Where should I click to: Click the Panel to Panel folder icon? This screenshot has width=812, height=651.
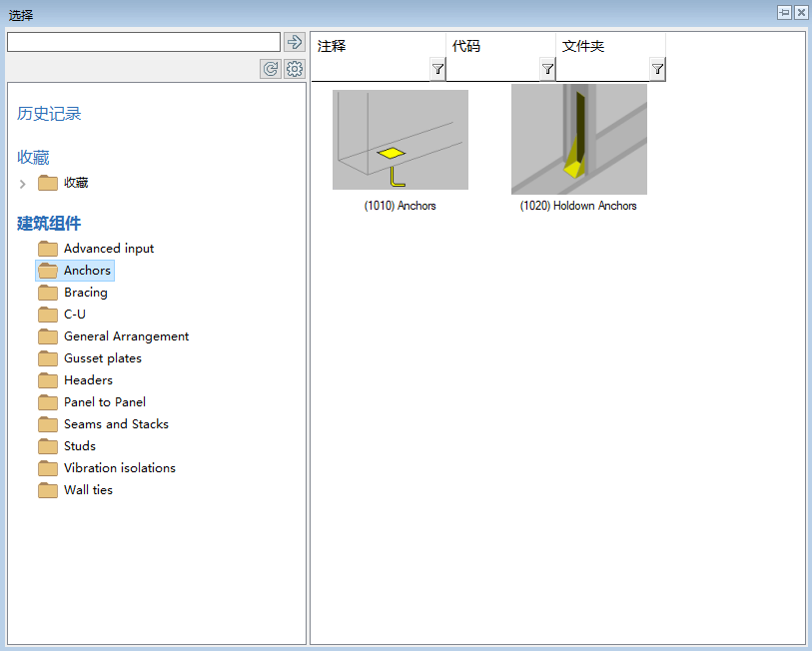48,402
